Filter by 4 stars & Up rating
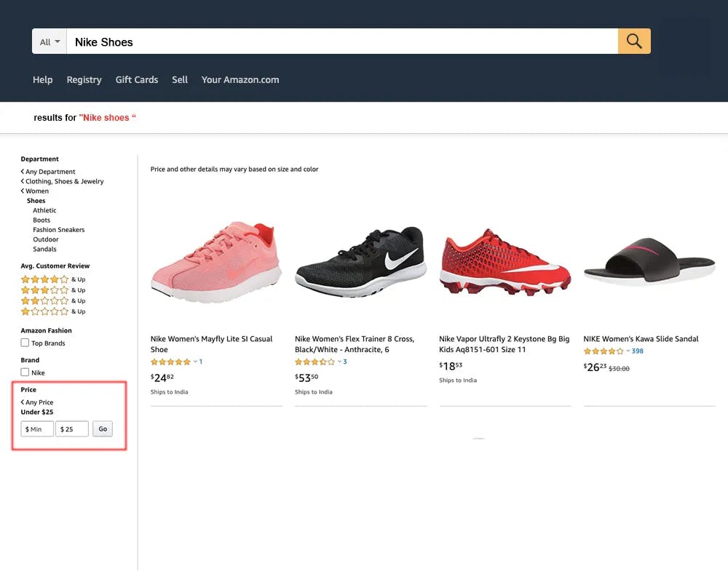The image size is (728, 582). point(53,279)
